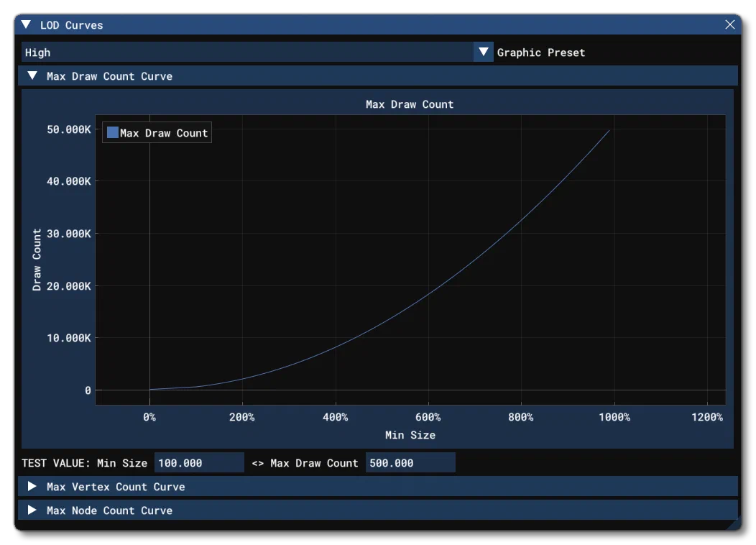Click the TEST VALUE: Min Size label
Screen dimensions: 756x545
pyautogui.click(x=84, y=463)
